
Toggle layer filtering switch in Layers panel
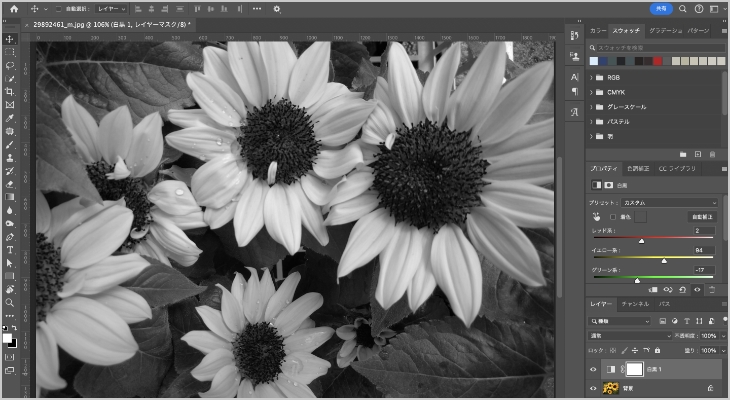tap(724, 319)
